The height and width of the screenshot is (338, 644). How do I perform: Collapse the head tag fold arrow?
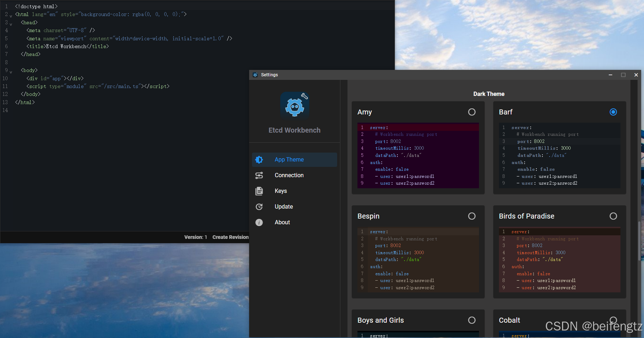11,24
